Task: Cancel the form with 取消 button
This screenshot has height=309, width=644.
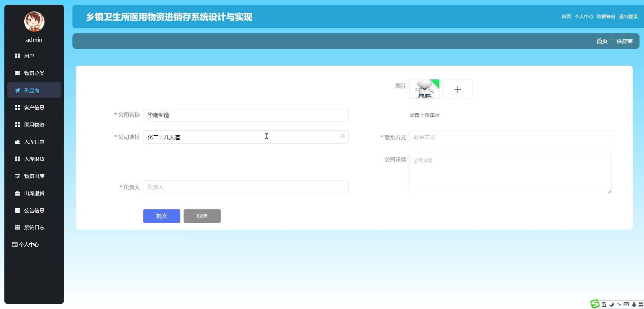Action: click(202, 216)
